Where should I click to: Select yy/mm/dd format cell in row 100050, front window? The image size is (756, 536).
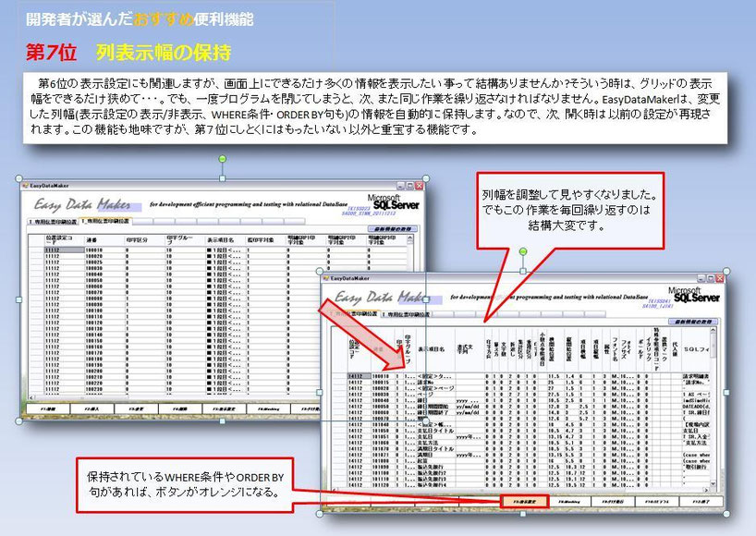469,407
